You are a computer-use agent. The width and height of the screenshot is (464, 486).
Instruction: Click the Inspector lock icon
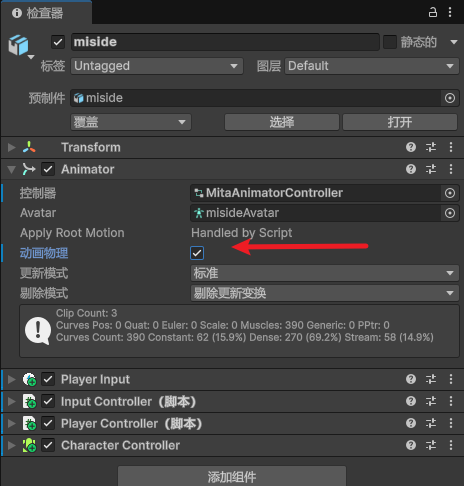tap(433, 12)
